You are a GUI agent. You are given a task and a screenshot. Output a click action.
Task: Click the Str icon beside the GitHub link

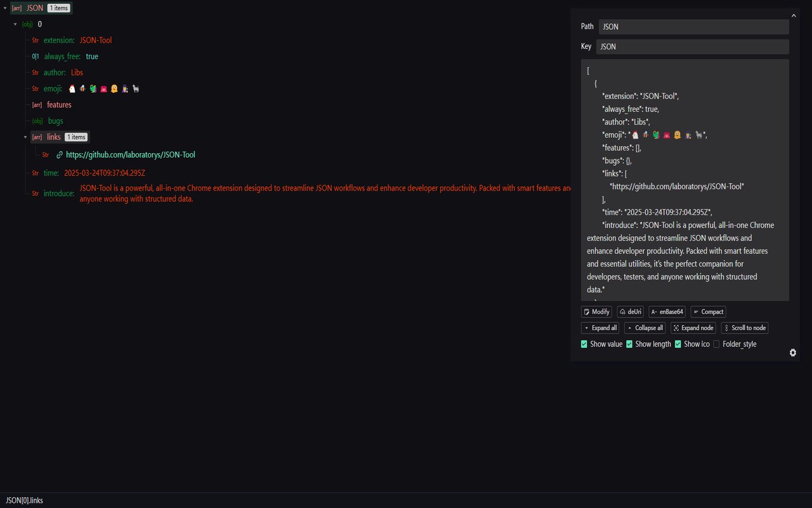tap(46, 155)
